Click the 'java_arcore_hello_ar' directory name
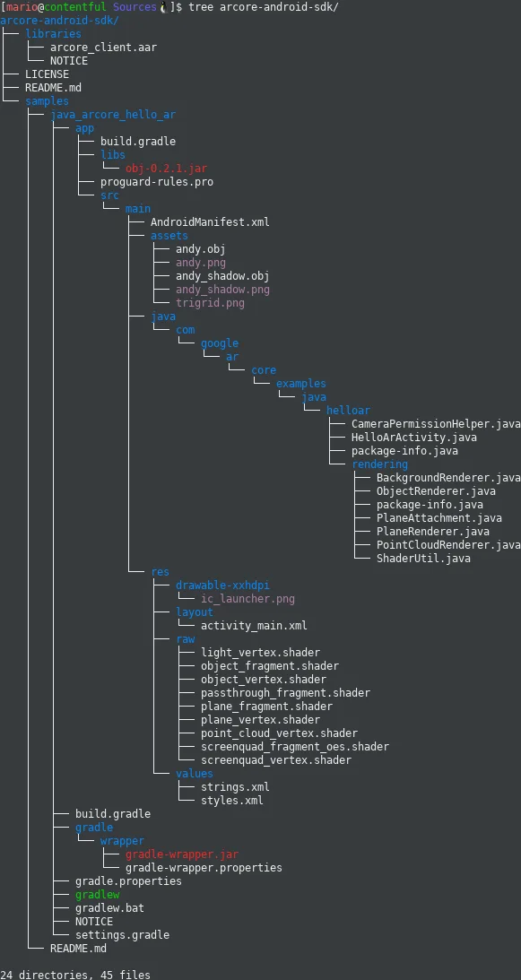 pos(113,115)
